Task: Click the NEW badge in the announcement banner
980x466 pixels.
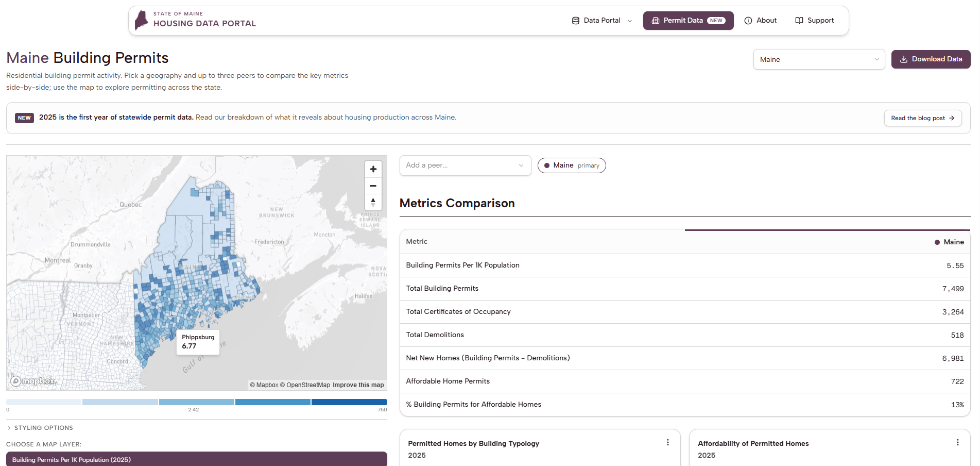Action: tap(24, 118)
